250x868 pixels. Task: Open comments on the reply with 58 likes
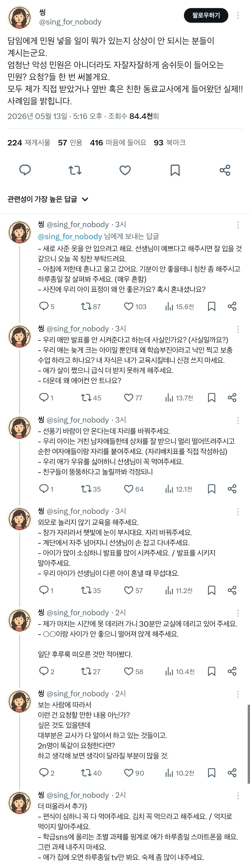click(47, 671)
